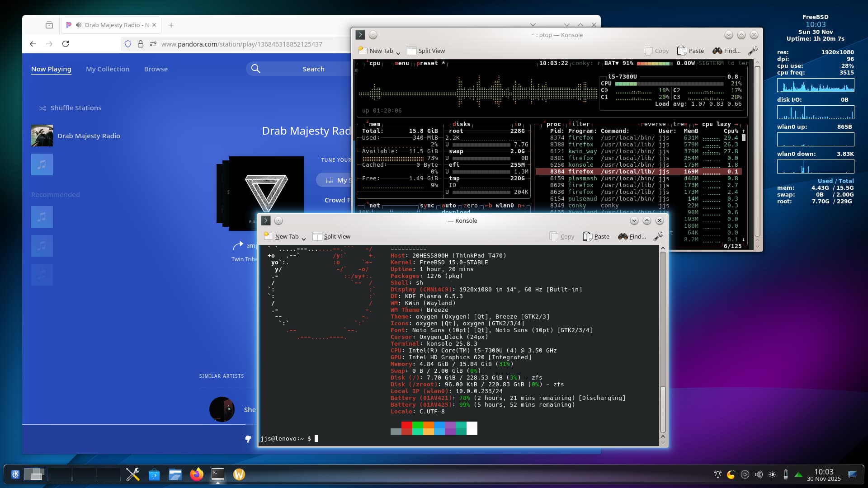Click the Firefox icon in the taskbar

(197, 474)
